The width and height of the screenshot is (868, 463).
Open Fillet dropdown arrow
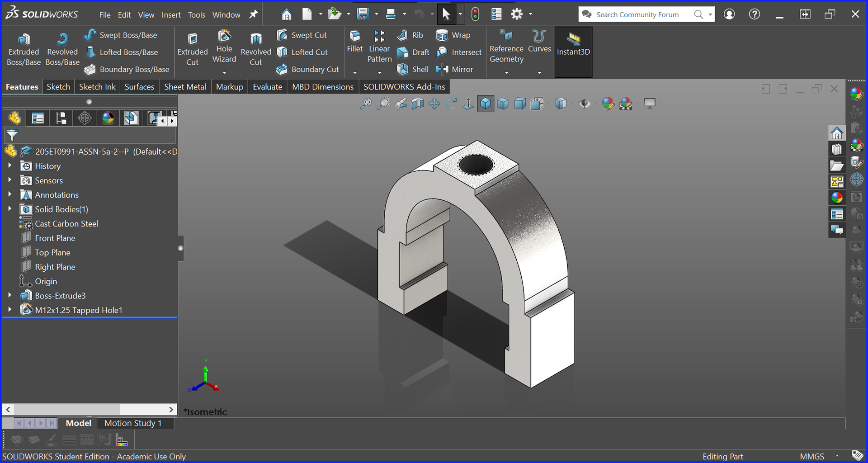point(355,73)
